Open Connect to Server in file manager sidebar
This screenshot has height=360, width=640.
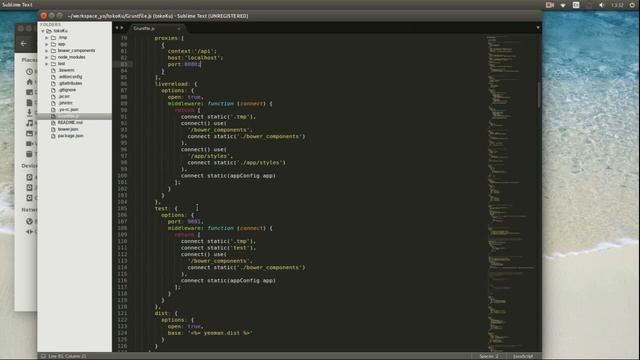pos(29,232)
